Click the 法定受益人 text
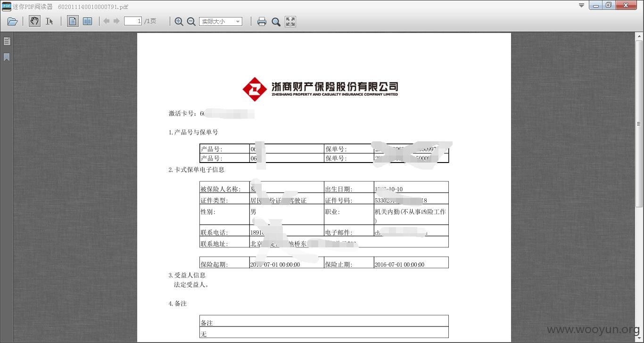The height and width of the screenshot is (343, 644). point(191,285)
